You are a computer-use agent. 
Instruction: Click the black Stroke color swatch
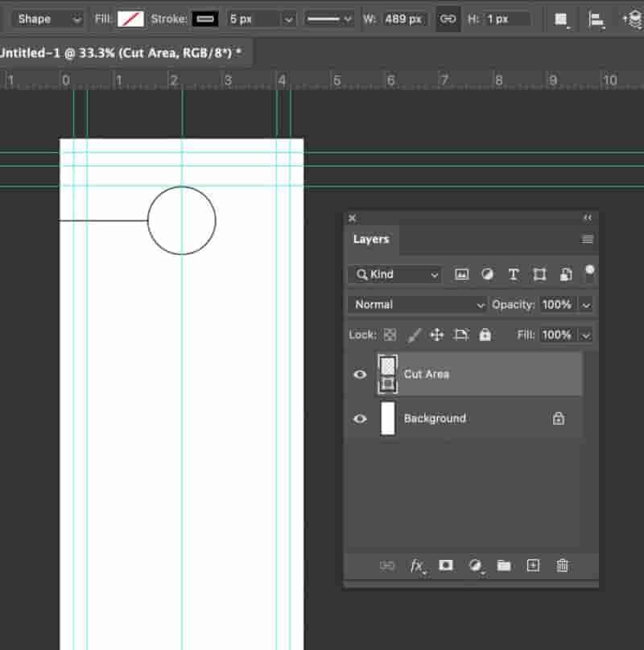205,19
